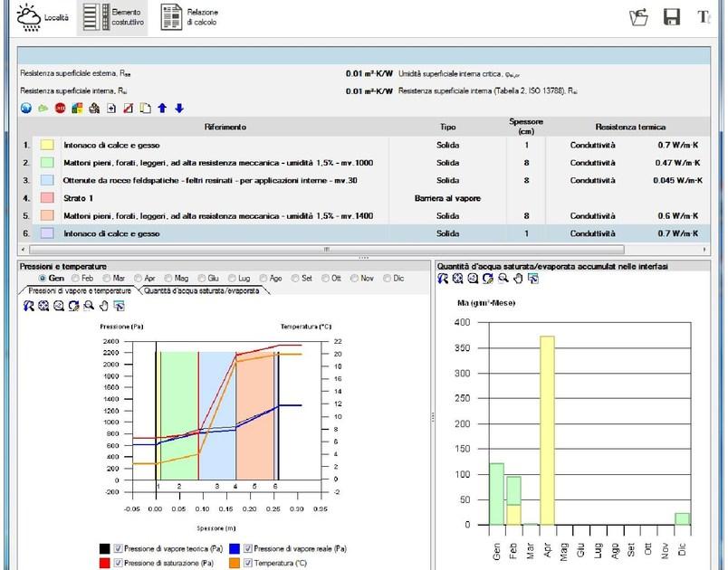The image size is (728, 570).
Task: Select the Mattoni pieni mv.1400 layer row
Action: pyautogui.click(x=365, y=215)
